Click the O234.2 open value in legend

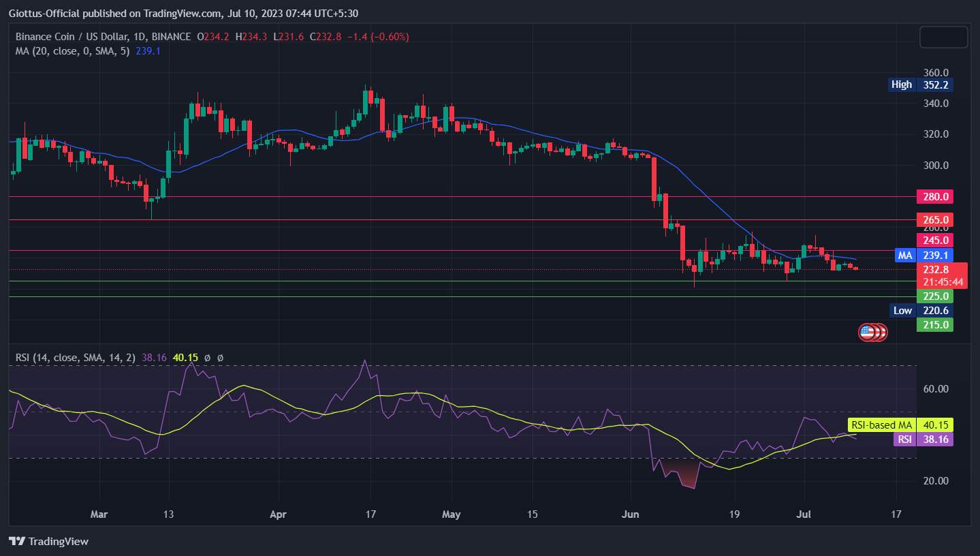(x=214, y=37)
